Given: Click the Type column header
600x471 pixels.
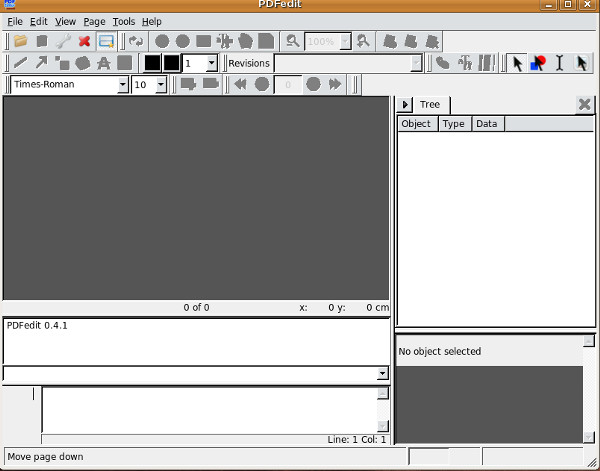Looking at the screenshot, I should click(454, 124).
